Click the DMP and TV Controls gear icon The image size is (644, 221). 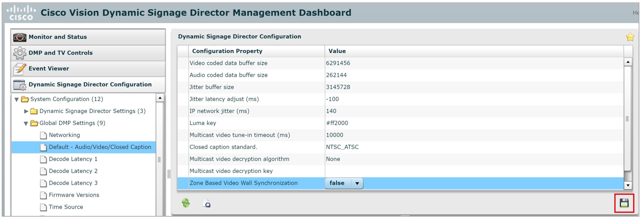(20, 53)
